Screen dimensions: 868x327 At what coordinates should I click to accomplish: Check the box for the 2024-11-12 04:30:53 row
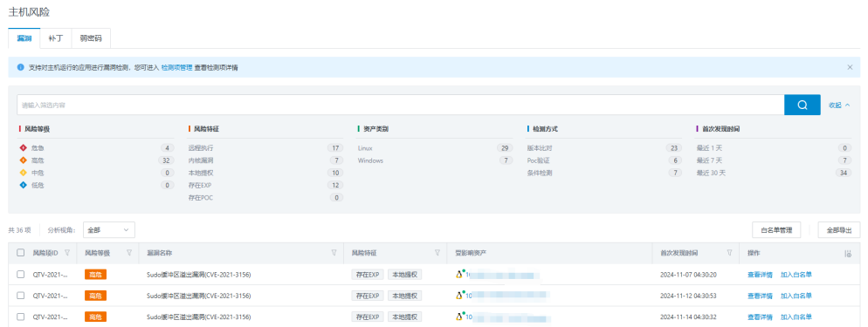(20, 296)
